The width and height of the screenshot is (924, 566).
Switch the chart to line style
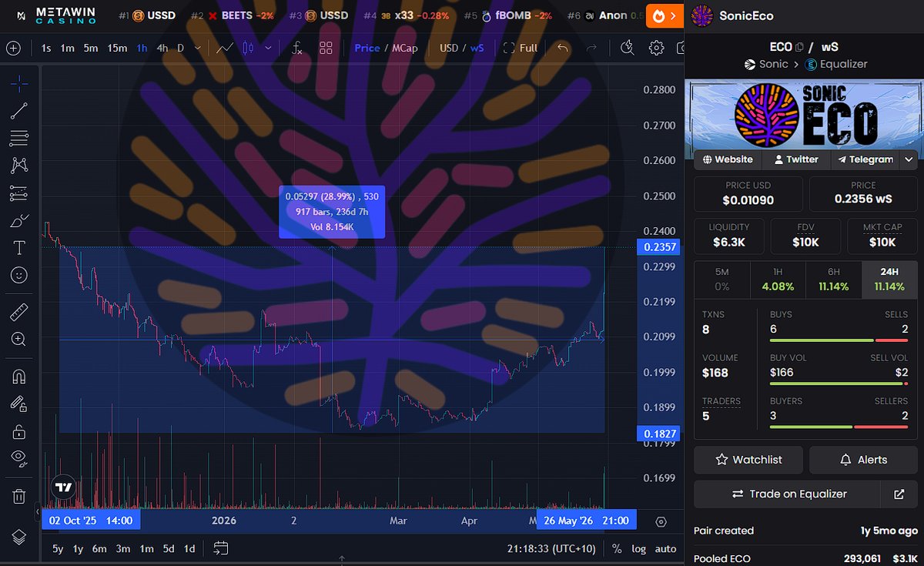225,48
